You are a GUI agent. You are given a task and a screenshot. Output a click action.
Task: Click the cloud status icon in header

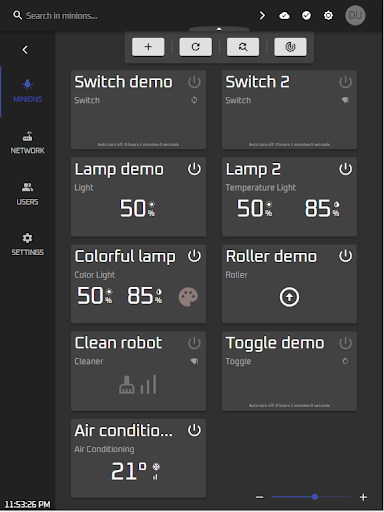[x=284, y=15]
